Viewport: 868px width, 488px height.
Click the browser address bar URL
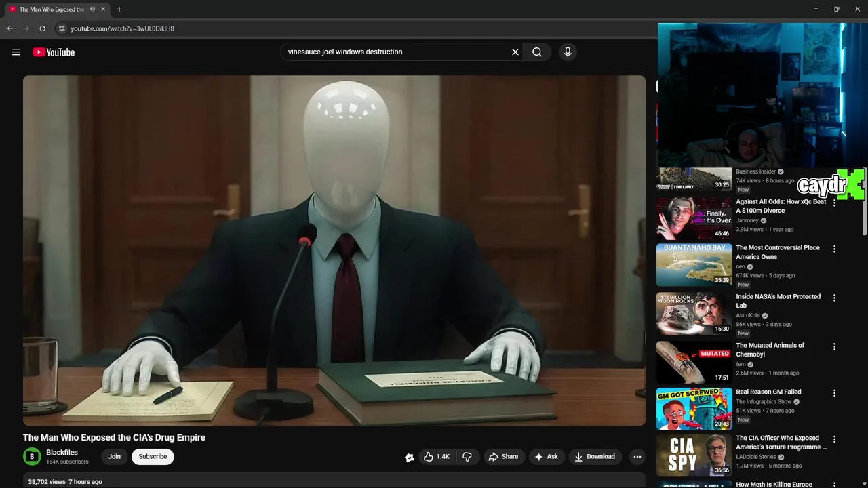[122, 28]
